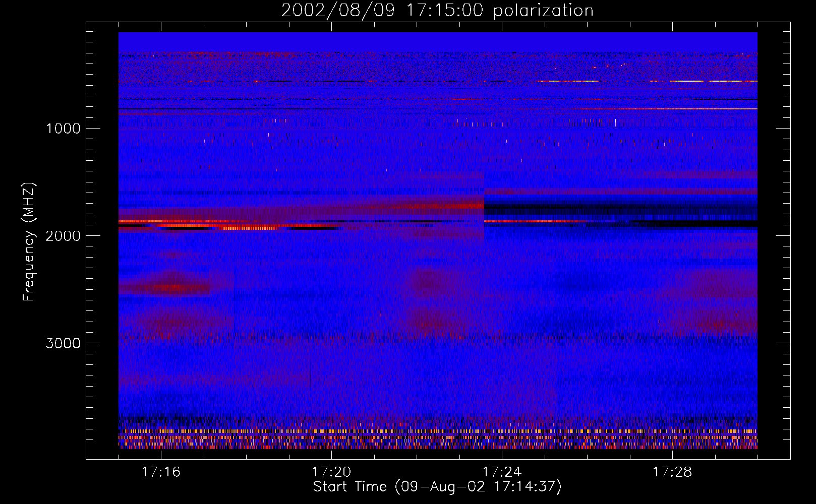Click the 17:16 time tick label
816x504 pixels.
161,472
